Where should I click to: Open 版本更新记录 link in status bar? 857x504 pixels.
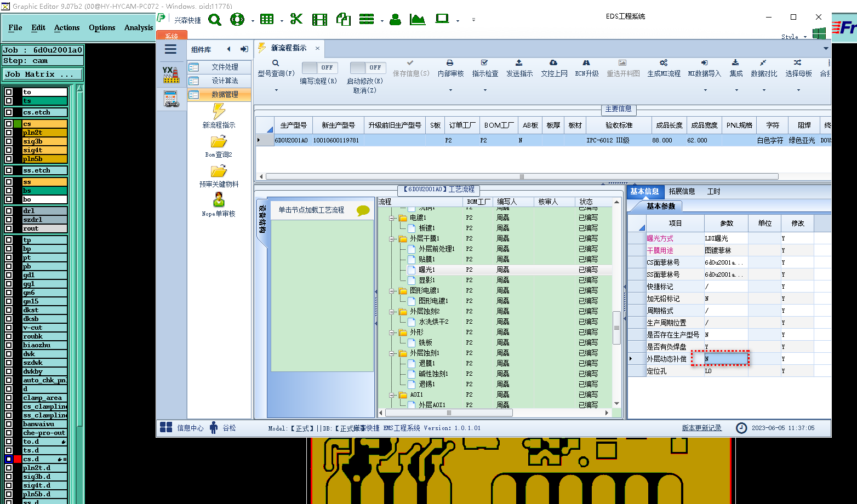pos(701,428)
